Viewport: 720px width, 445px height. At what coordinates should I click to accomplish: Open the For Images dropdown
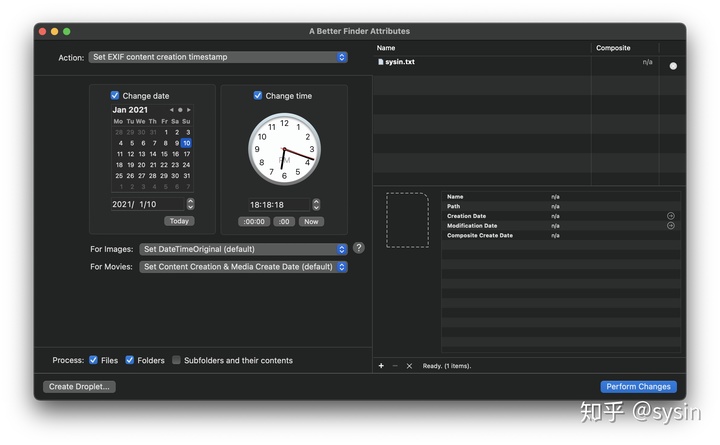pyautogui.click(x=243, y=249)
